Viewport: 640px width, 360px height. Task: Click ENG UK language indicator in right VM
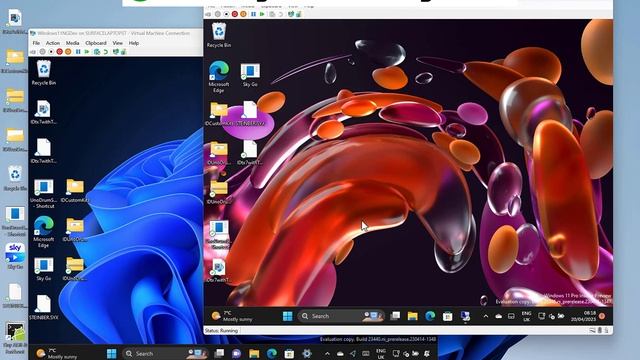click(527, 316)
